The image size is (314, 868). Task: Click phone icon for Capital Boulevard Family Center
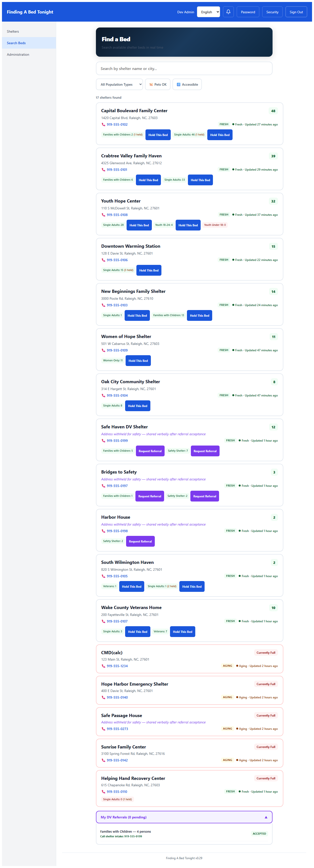[104, 125]
